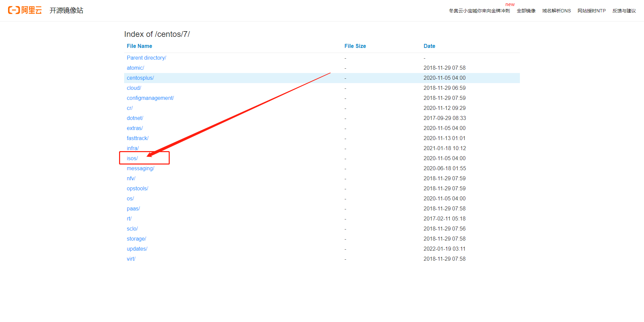Open the 反馈与建议 menu item
The width and height of the screenshot is (644, 322).
coord(624,11)
